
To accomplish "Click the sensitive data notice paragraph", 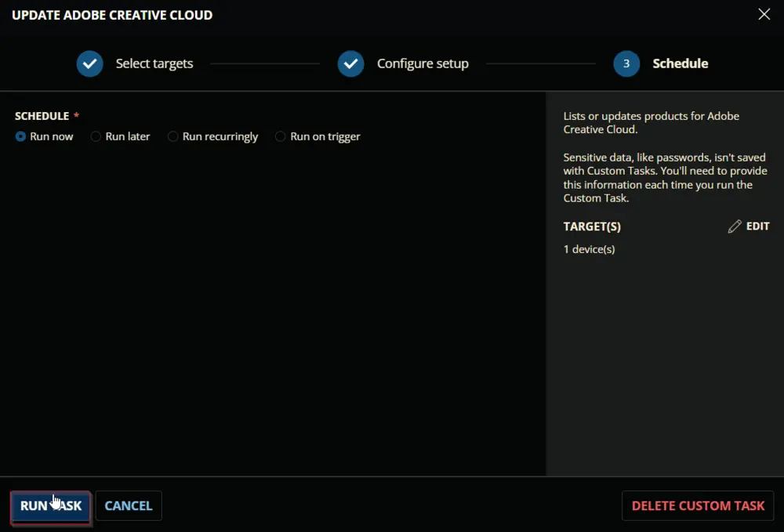I will coord(665,177).
